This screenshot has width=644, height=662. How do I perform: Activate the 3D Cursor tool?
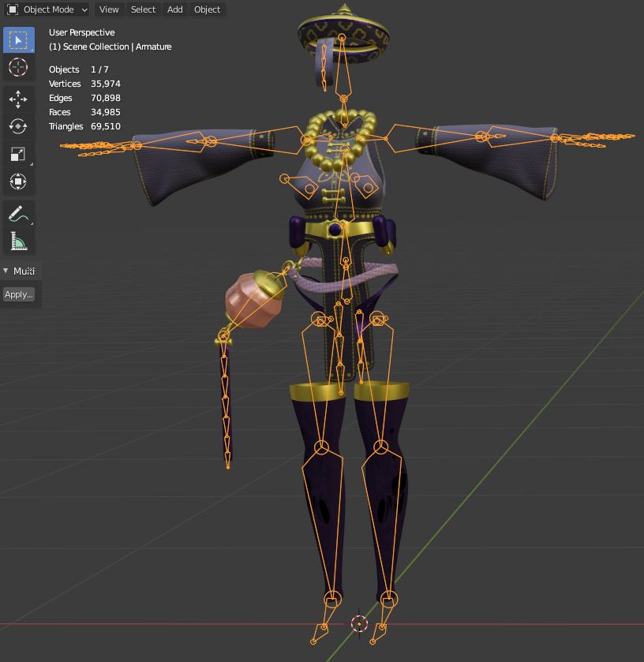(19, 67)
